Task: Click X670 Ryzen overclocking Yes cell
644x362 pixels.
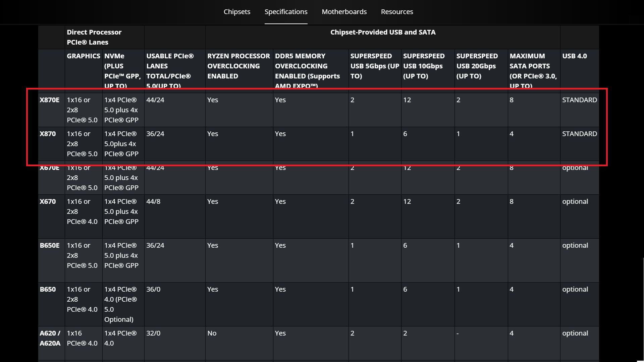Action: (x=213, y=201)
